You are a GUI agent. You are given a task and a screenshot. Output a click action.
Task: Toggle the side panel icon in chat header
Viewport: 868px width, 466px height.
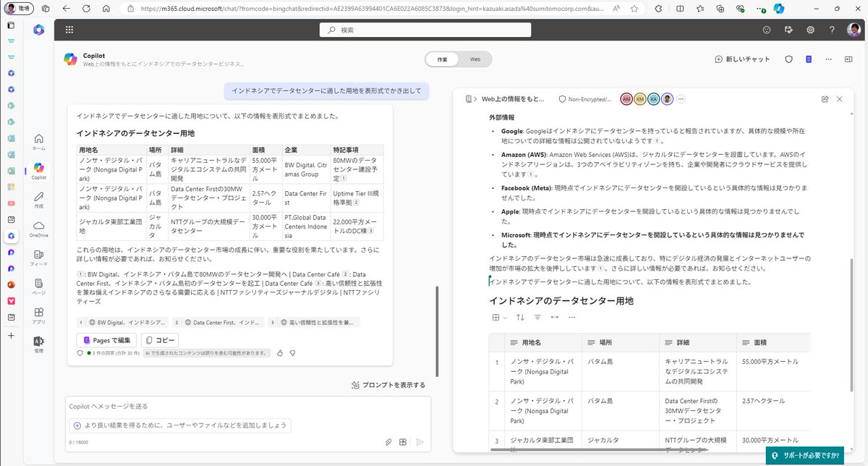[848, 59]
